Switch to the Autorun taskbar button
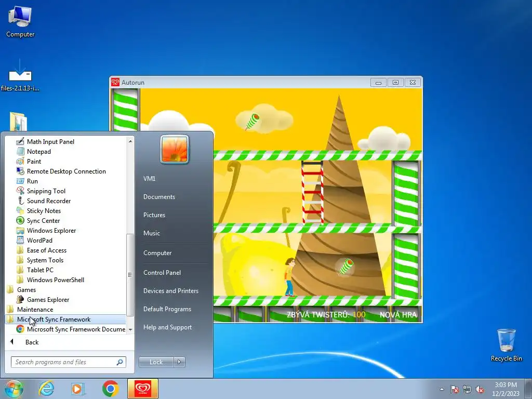 pyautogui.click(x=143, y=389)
